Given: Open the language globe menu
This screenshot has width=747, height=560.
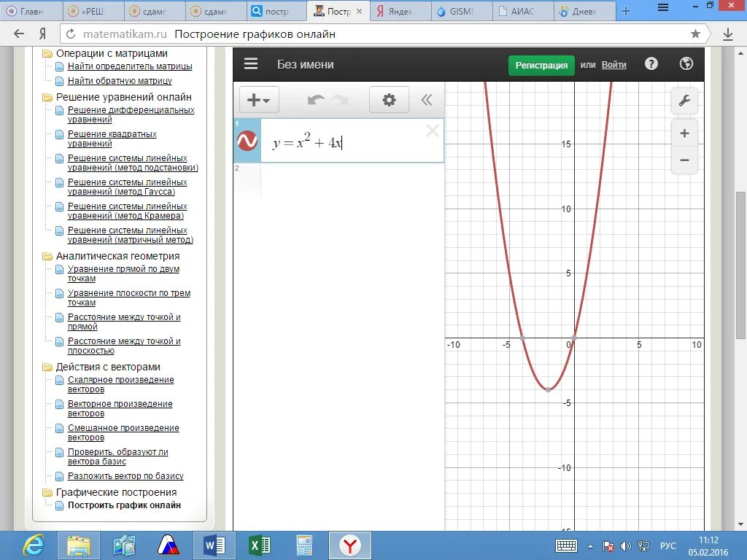Looking at the screenshot, I should tap(686, 64).
